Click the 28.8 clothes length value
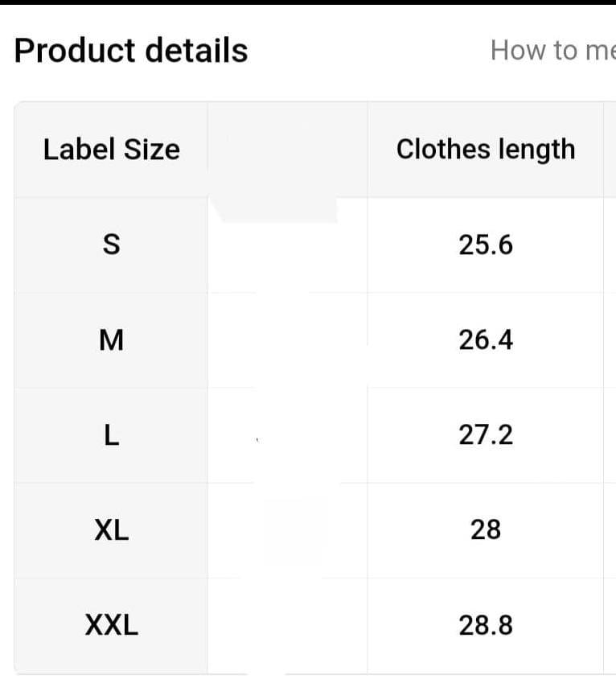616x683 pixels. (486, 625)
